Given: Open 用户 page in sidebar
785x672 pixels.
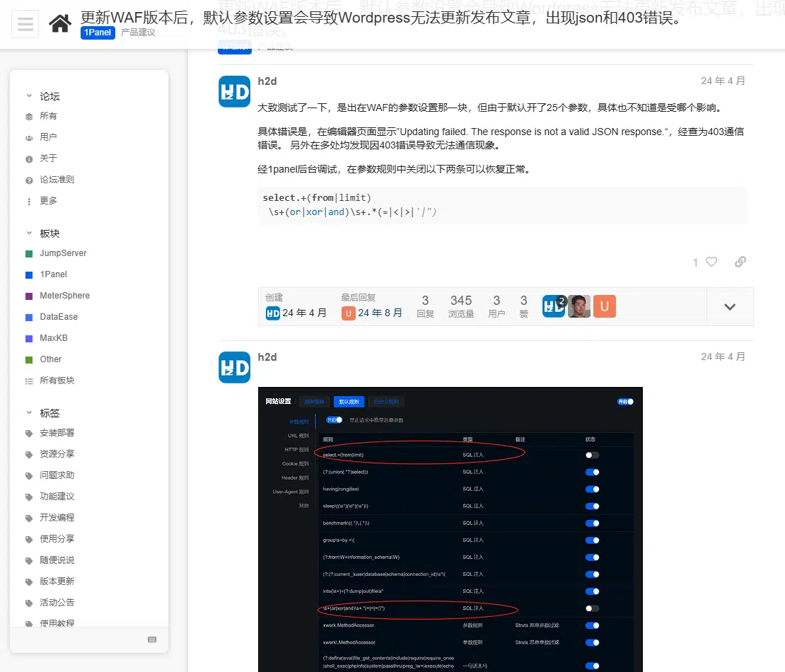Looking at the screenshot, I should (x=48, y=137).
